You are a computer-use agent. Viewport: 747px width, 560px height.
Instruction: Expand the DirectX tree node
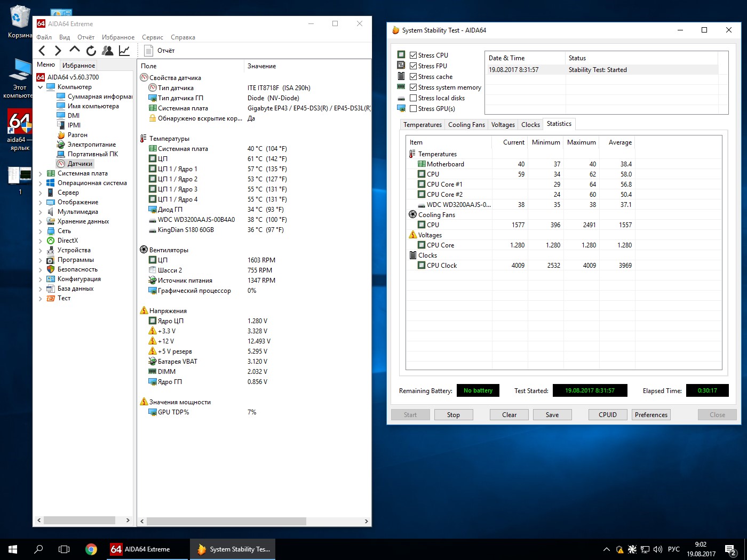click(41, 241)
